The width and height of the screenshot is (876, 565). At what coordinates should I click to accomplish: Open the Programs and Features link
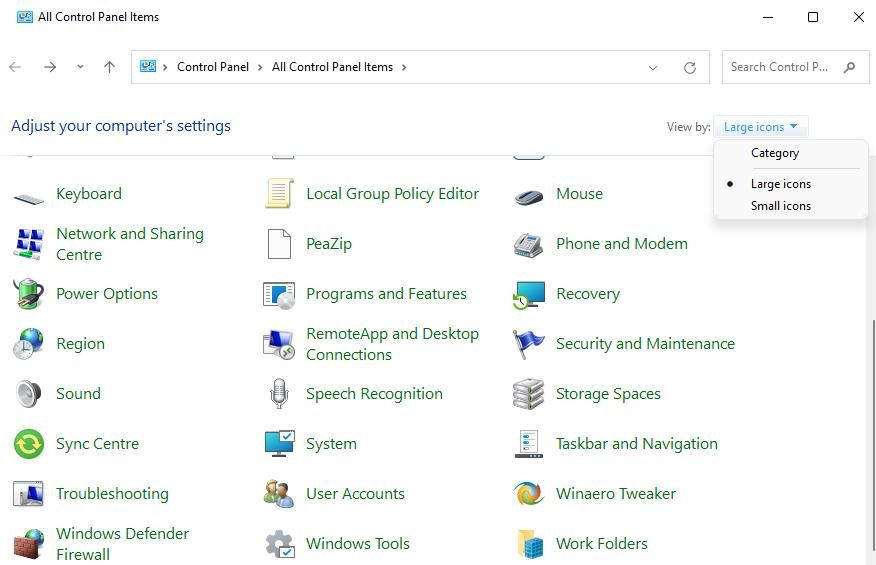point(386,294)
